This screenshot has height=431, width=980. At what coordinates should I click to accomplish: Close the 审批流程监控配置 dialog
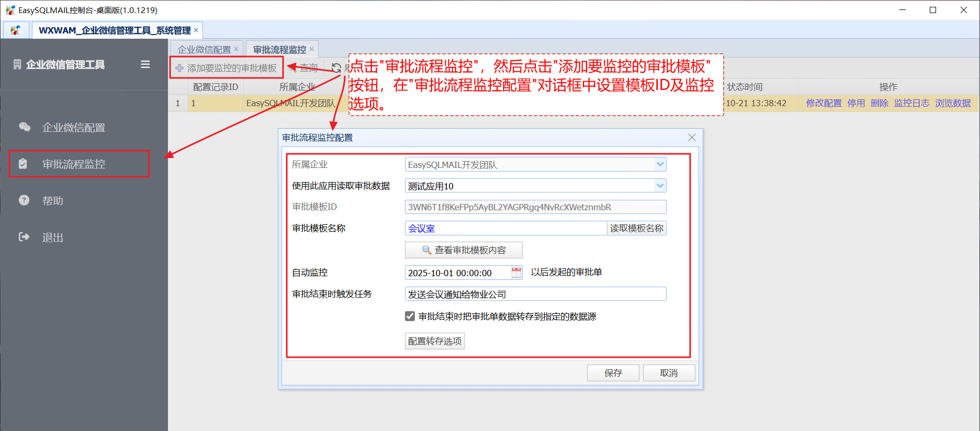(692, 138)
